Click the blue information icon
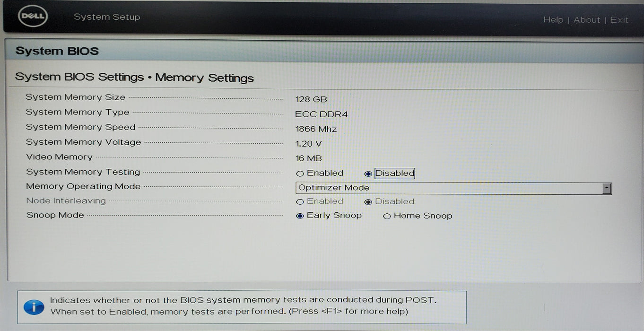Viewport: 644px width, 331px height. (34, 306)
